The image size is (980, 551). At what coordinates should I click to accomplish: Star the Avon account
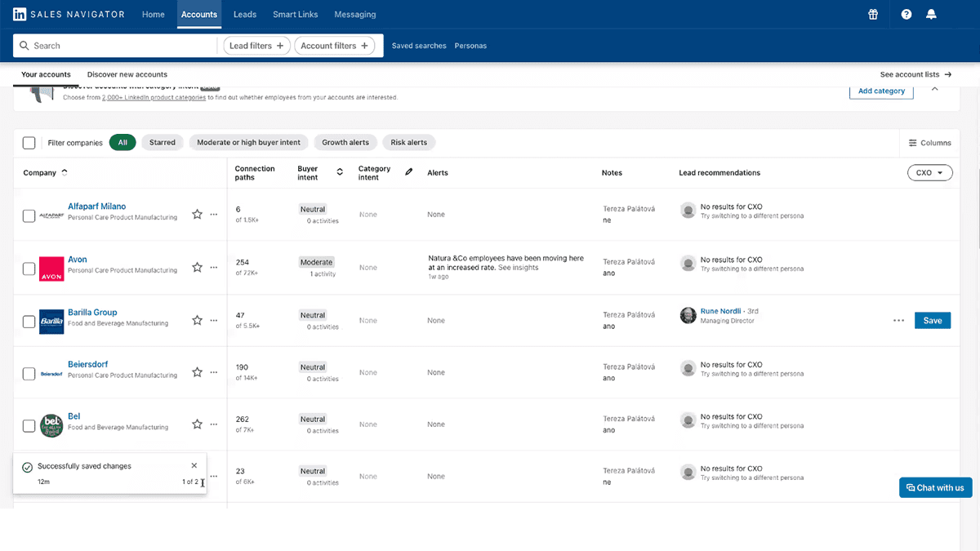[197, 267]
